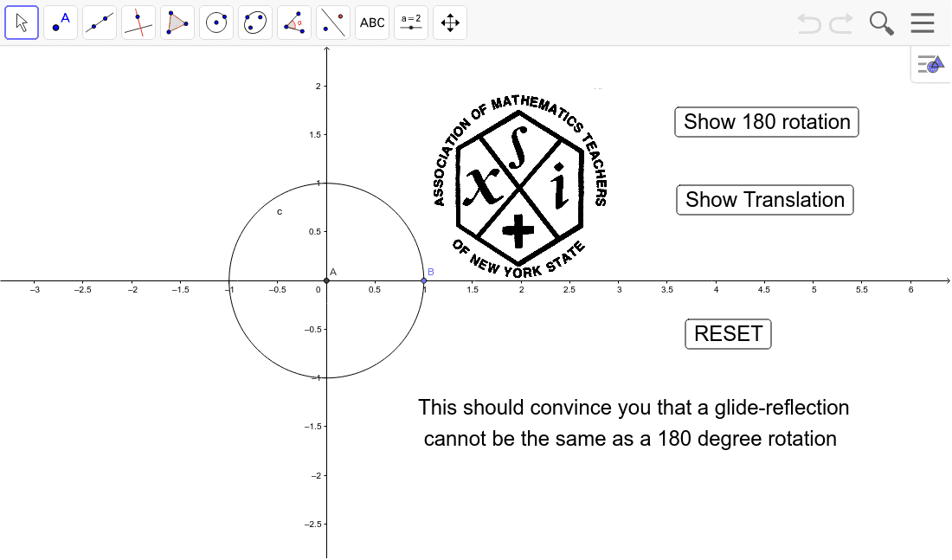952x560 pixels.
Task: Open the hamburger main menu
Action: (923, 23)
